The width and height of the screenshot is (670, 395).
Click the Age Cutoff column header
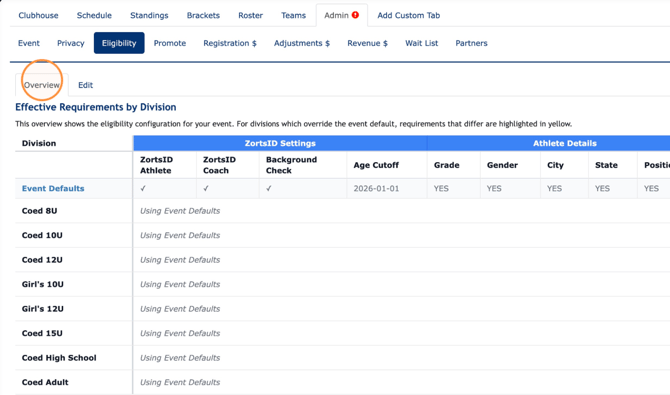click(376, 165)
